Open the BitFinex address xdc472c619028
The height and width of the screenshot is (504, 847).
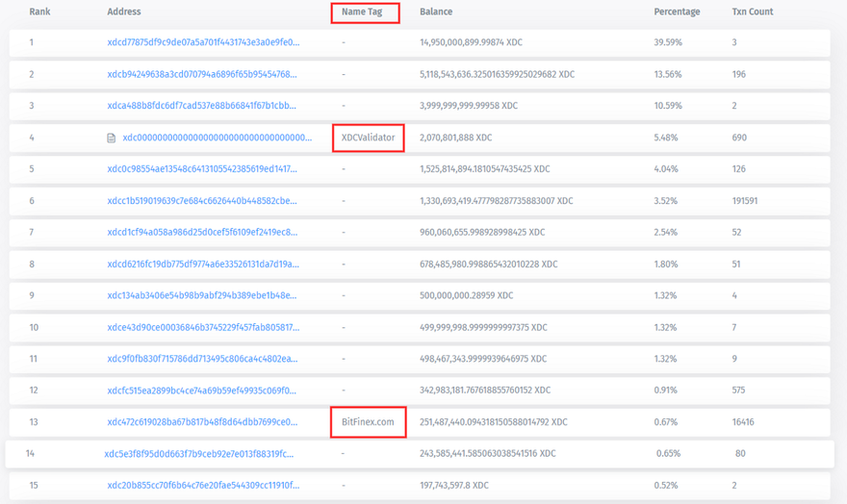[x=202, y=422]
